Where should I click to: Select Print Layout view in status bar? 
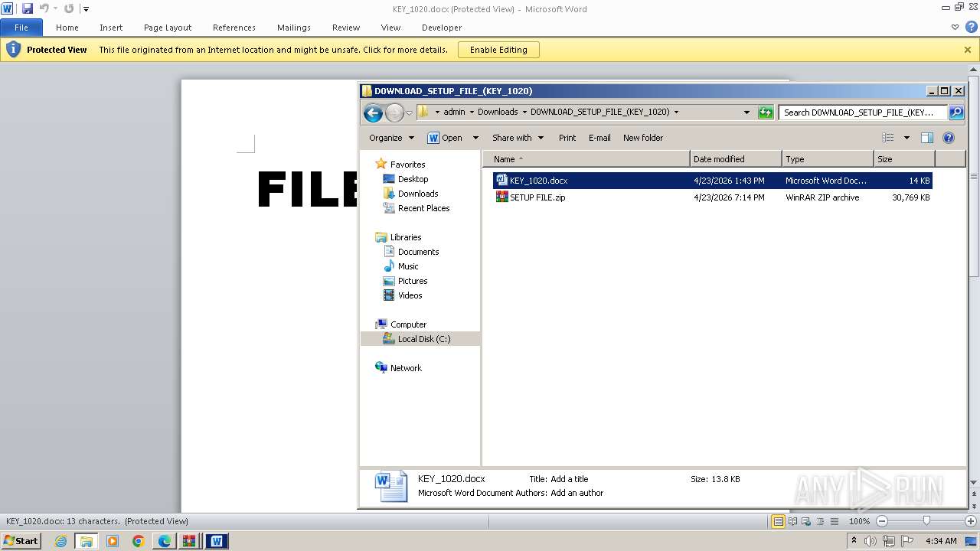point(778,521)
